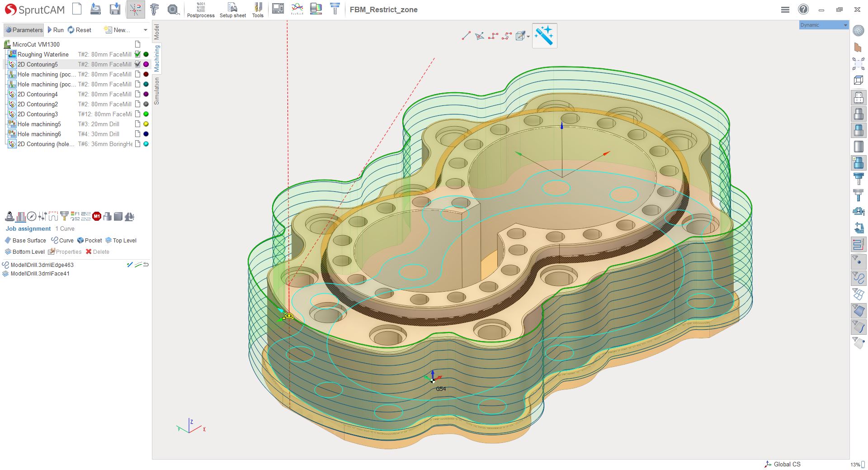The width and height of the screenshot is (868, 470).
Task: Click the yellow color dot for Hole machining5
Action: (146, 124)
